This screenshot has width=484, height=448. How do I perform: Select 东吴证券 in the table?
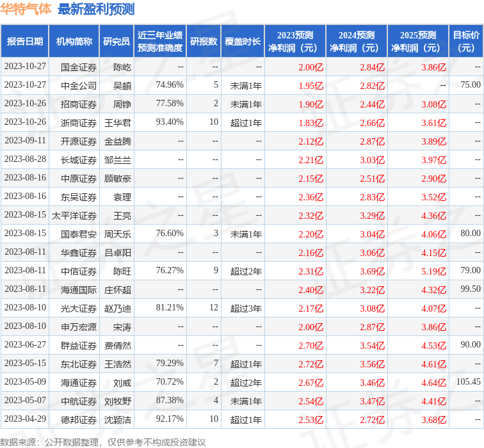[79, 197]
